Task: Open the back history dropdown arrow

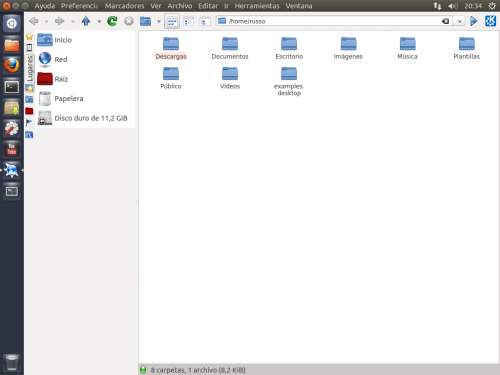Action: coord(46,22)
